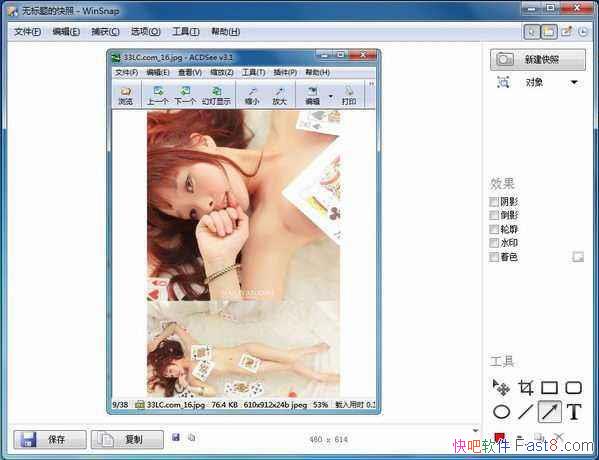Click 缩放(Z) in captured ACDSee menu
This screenshot has height=460, width=599.
coord(222,72)
